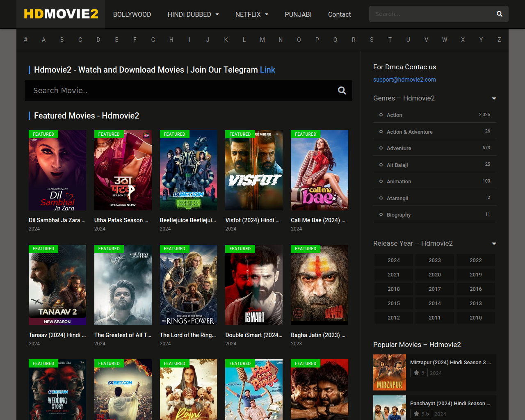This screenshot has width=525, height=420.
Task: Open the Adventure genre
Action: click(399, 148)
